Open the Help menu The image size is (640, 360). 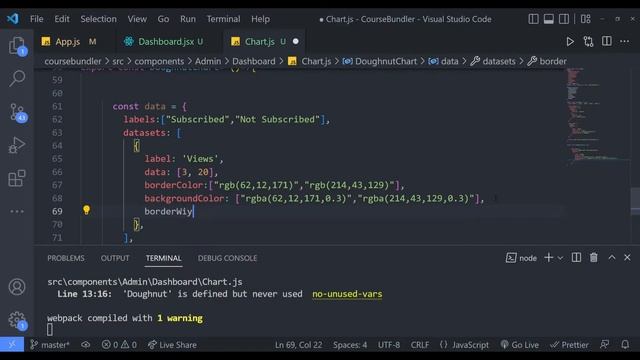pos(260,19)
